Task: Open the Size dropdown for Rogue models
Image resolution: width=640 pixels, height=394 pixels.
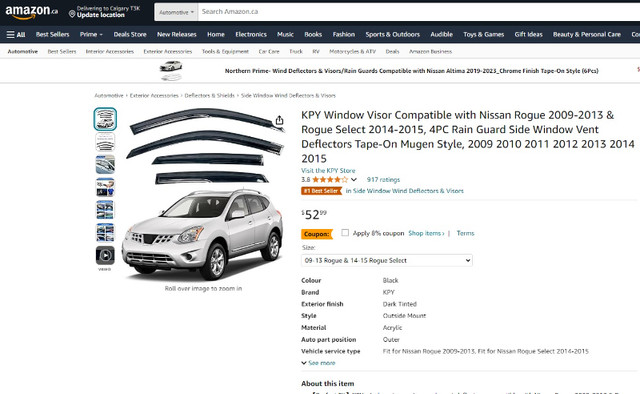Action: click(387, 260)
